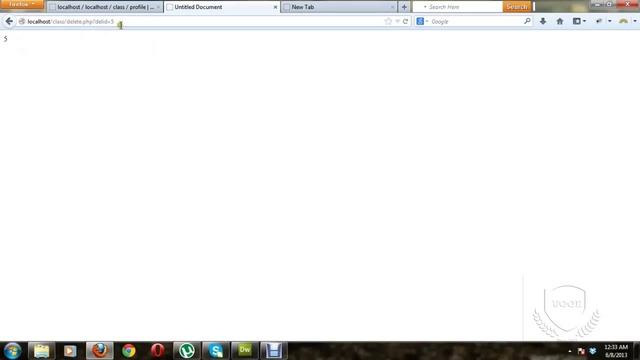The width and height of the screenshot is (640, 360).
Task: Click the orange Search button
Action: 517,7
